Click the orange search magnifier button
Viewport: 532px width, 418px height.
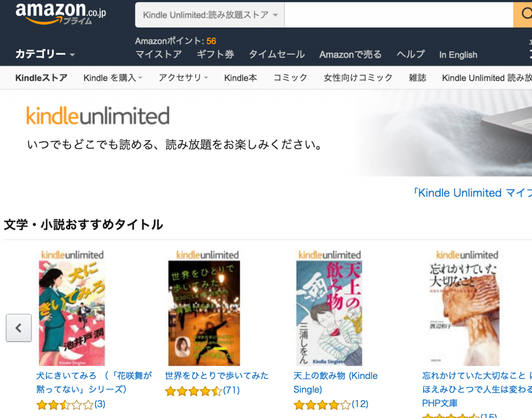[x=523, y=15]
